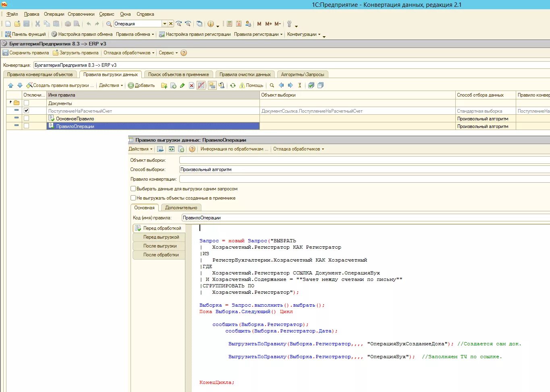Move rule down with down arrow icon
Image resolution: width=550 pixels, height=392 pixels.
point(20,85)
